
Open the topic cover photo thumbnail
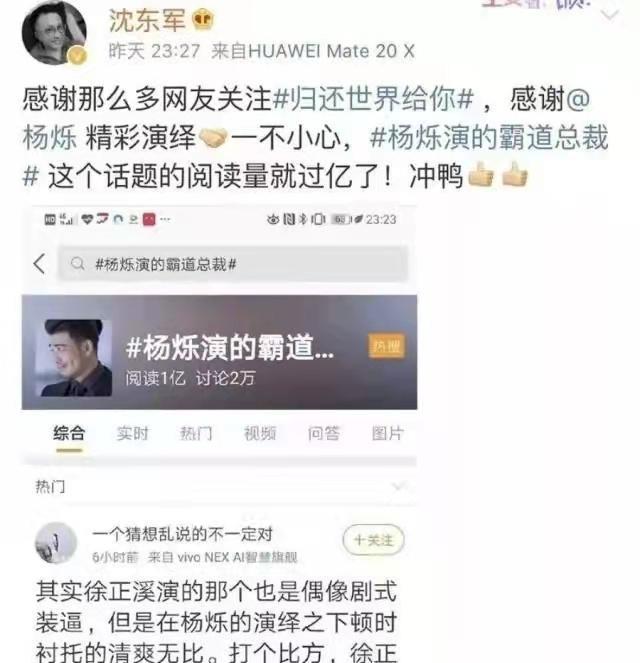point(74,358)
